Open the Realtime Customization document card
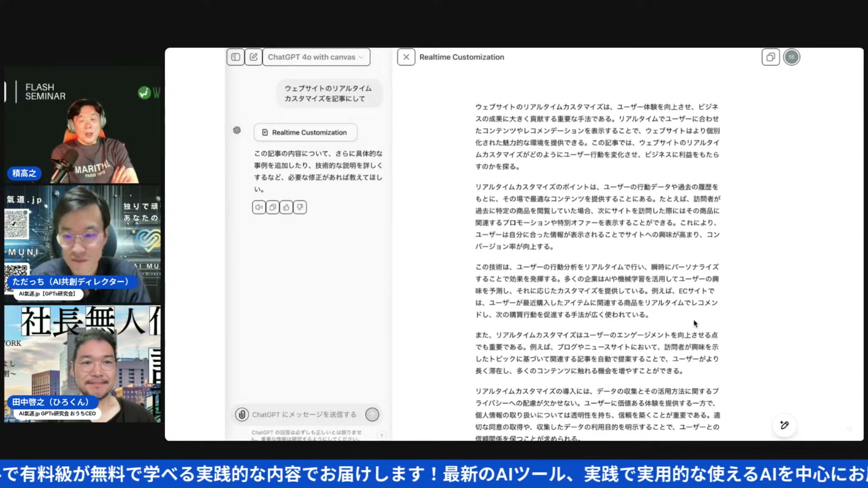This screenshot has height=488, width=868. [x=305, y=132]
